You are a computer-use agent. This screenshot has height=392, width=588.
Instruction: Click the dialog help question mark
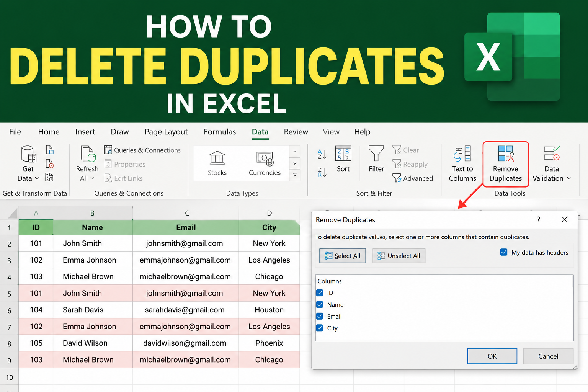click(x=538, y=219)
